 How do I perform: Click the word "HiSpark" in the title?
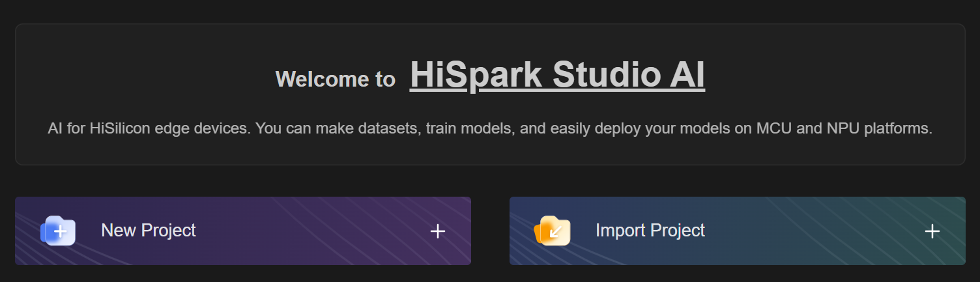click(x=476, y=75)
